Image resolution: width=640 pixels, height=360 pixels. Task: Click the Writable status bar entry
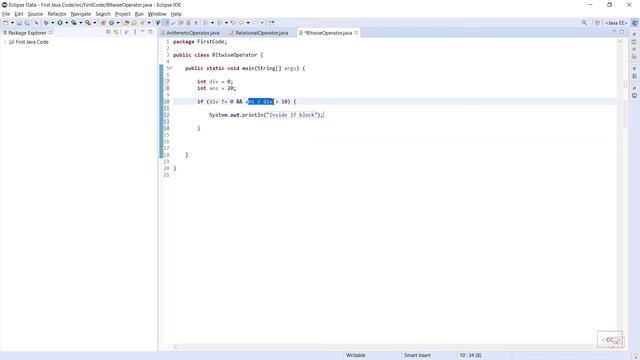click(356, 355)
